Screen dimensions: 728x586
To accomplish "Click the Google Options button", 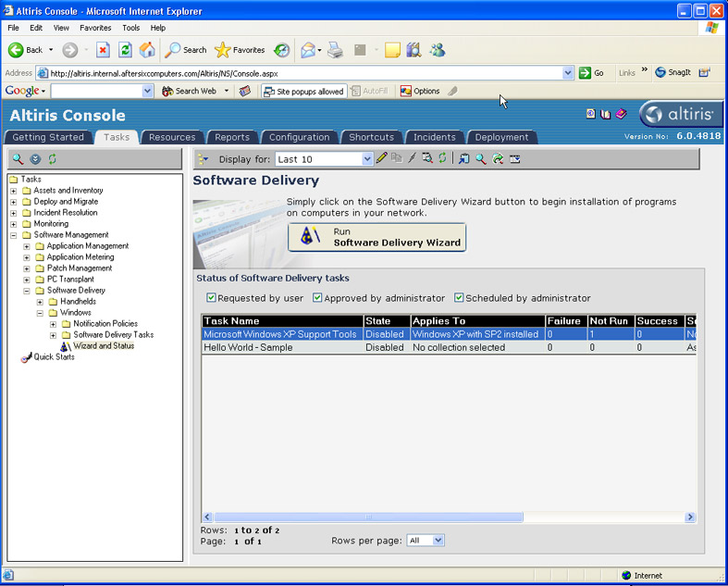I will tap(420, 91).
